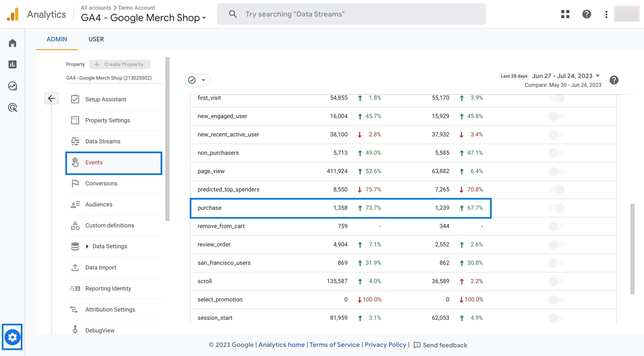Click the property column scrollbar
Screen dimensions: 644x356
pyautogui.click(x=168, y=139)
